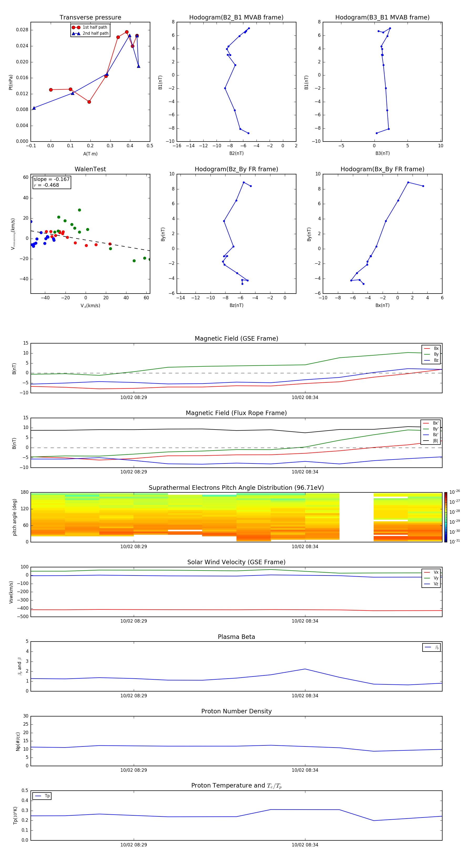Click the 'B2(nT)' x-axis label
Screen dimensions: 473x868
pyautogui.click(x=236, y=154)
